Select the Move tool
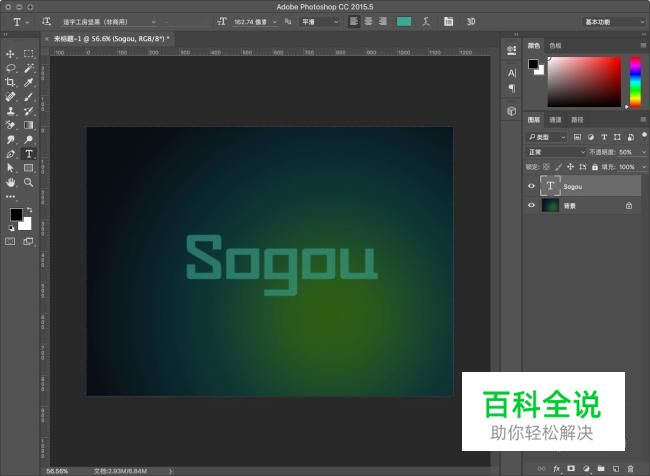This screenshot has width=650, height=476. [10, 54]
